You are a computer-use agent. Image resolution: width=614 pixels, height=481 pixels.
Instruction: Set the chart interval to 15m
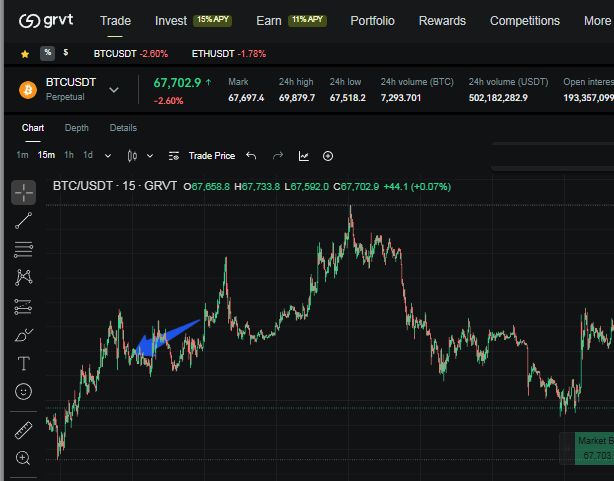(x=46, y=155)
